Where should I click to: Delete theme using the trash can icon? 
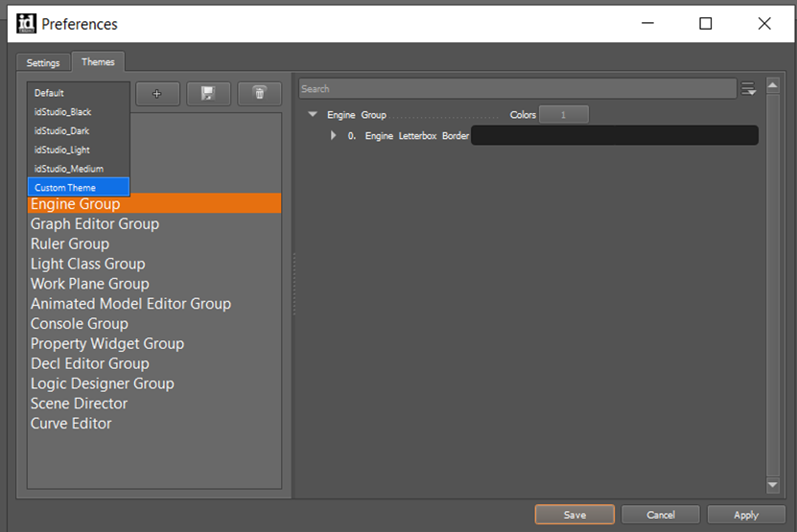tap(259, 94)
